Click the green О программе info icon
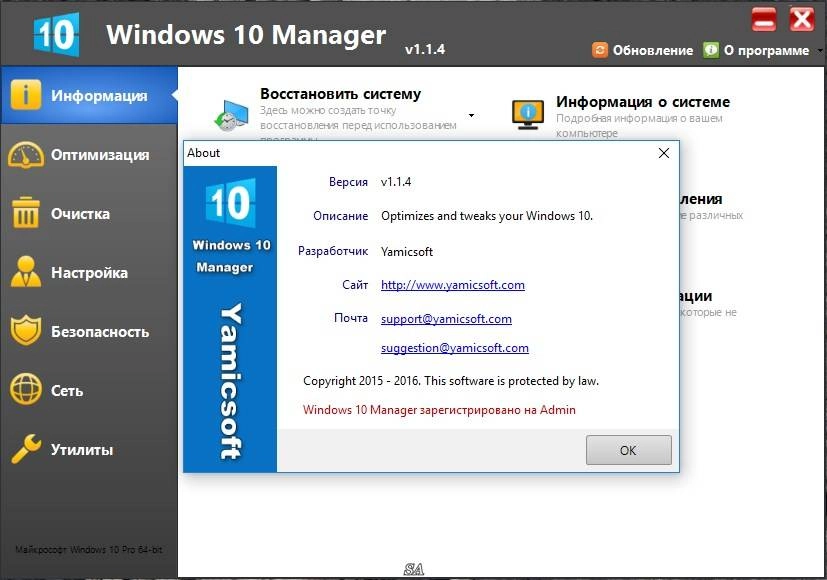 tap(711, 50)
